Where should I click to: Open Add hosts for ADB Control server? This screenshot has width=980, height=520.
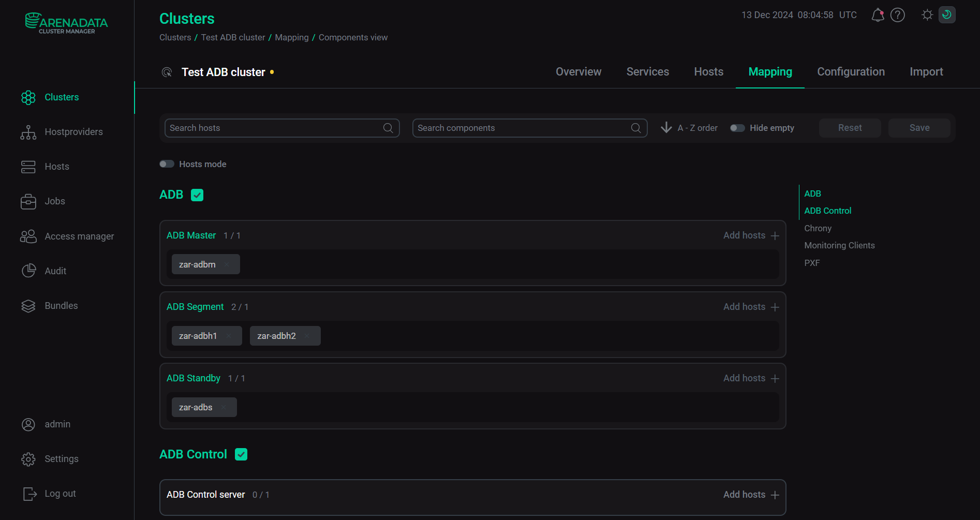[x=751, y=495]
